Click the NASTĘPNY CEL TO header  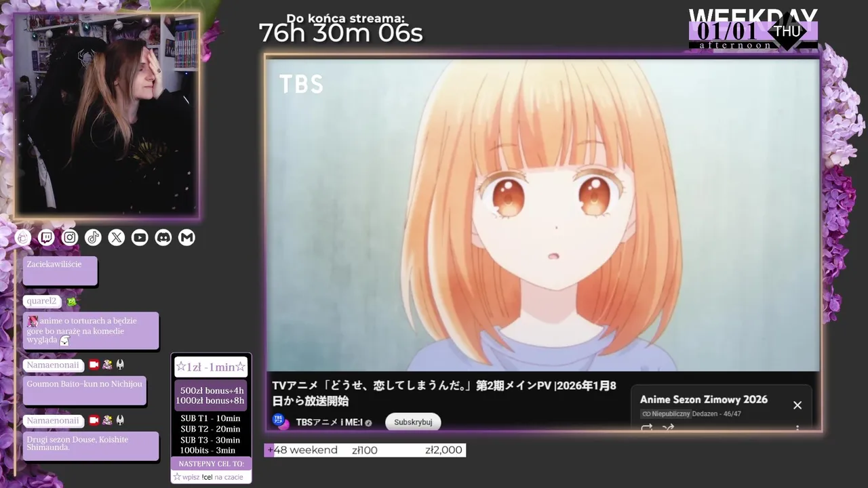click(x=211, y=464)
